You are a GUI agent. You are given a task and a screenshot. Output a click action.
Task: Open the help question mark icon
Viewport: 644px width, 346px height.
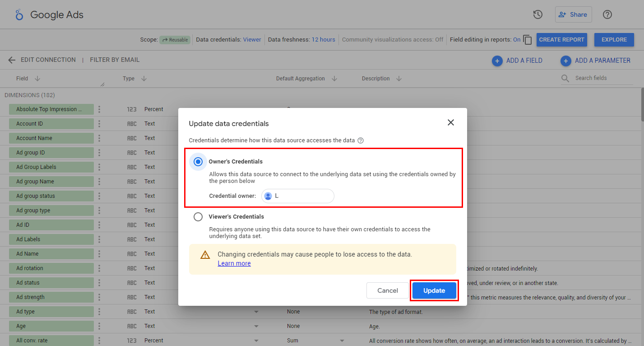pyautogui.click(x=607, y=14)
